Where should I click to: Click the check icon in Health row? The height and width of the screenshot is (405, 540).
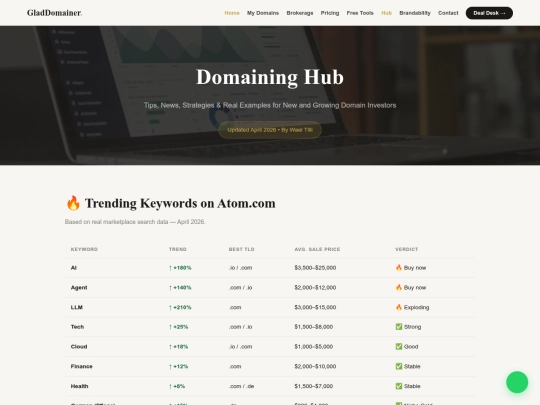(x=399, y=386)
